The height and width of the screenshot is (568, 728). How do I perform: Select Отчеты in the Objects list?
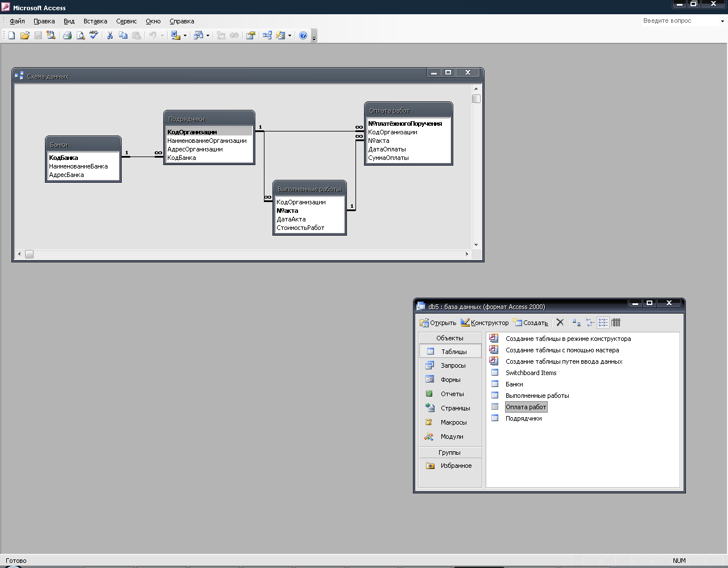point(450,394)
